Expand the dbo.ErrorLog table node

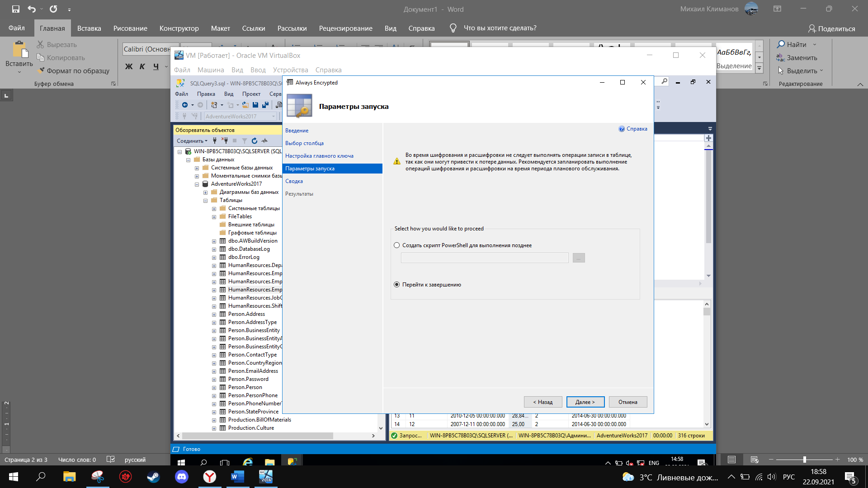(214, 258)
